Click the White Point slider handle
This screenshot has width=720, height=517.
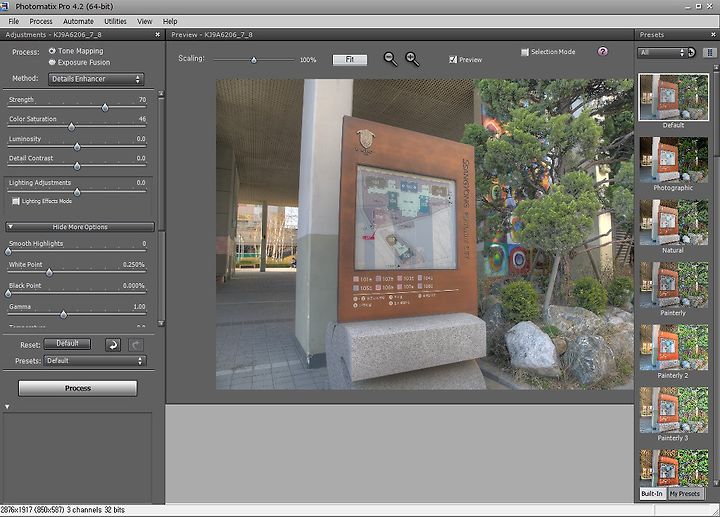(49, 273)
